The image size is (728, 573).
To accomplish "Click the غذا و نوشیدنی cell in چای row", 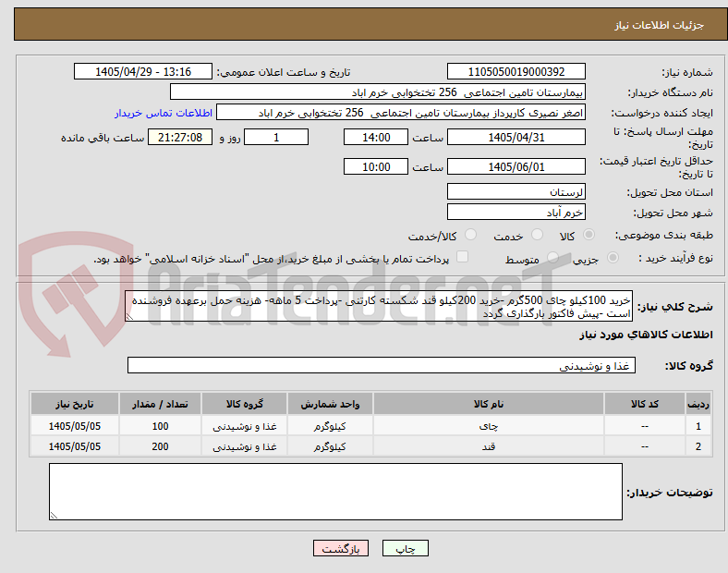I will 244,426.
